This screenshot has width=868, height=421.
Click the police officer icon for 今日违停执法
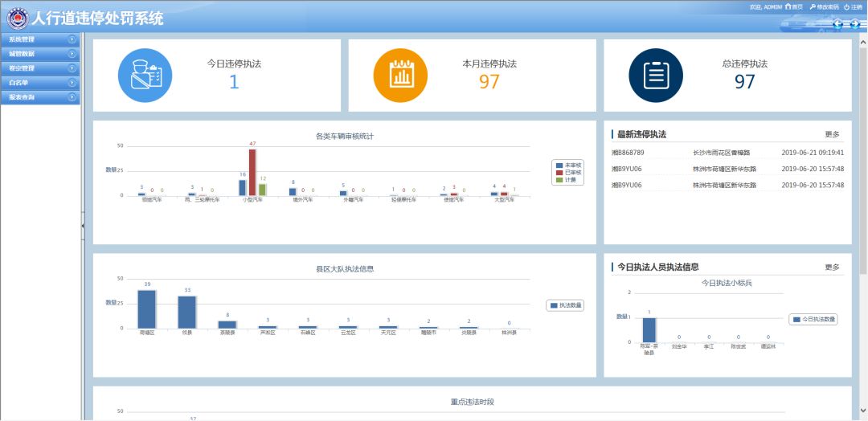click(145, 76)
